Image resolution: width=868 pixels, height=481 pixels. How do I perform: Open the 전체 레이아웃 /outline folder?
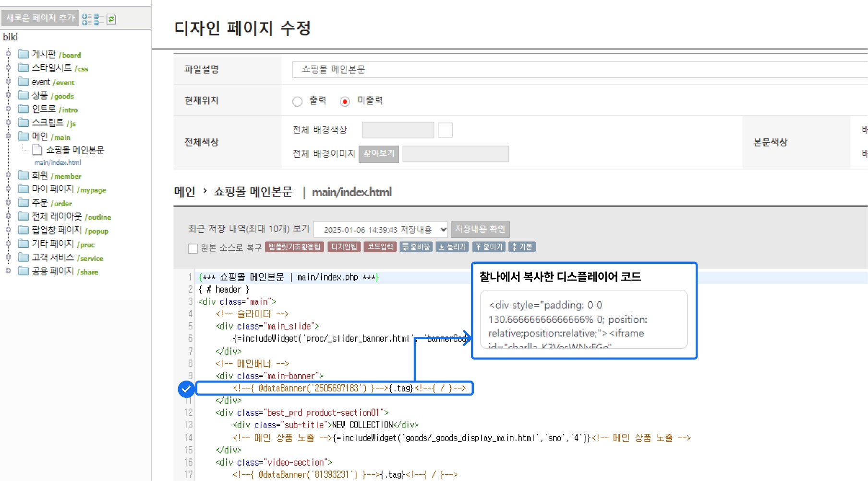pyautogui.click(x=71, y=217)
